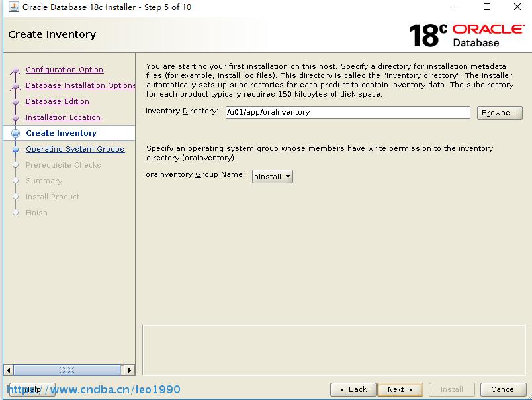Cancel the Oracle installer

[x=503, y=389]
